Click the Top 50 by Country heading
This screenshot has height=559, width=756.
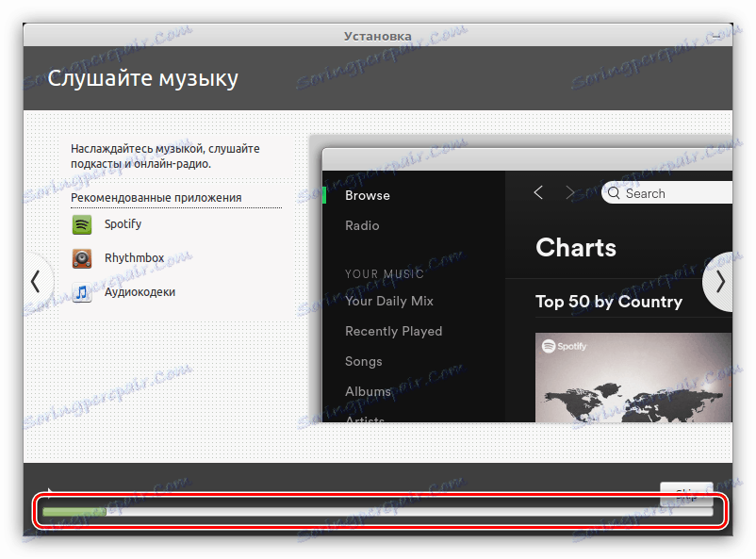609,302
